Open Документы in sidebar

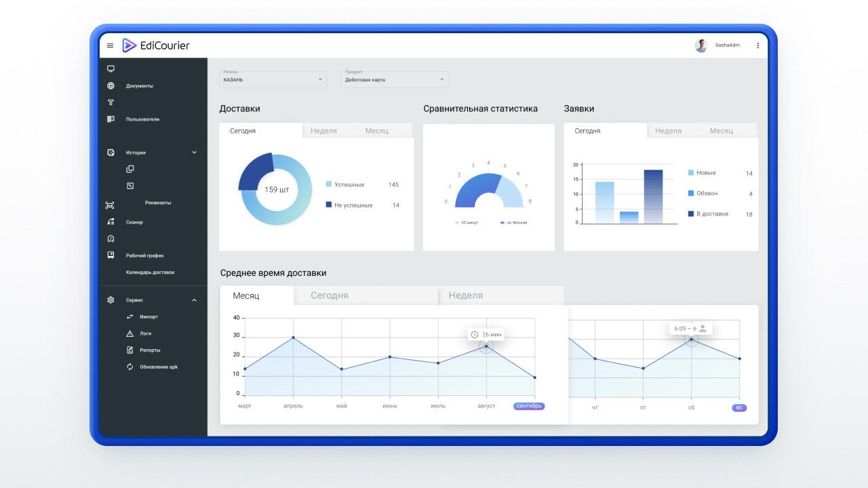[140, 86]
